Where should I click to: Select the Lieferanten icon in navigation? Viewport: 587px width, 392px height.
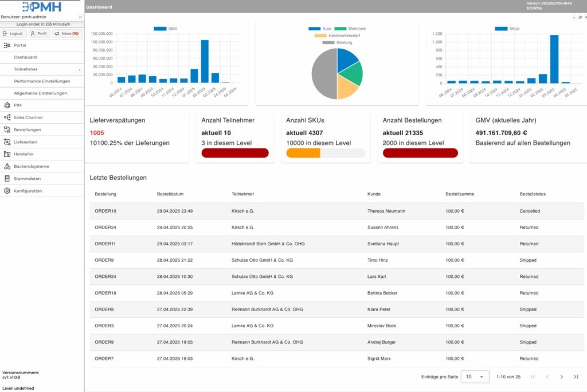coord(7,142)
